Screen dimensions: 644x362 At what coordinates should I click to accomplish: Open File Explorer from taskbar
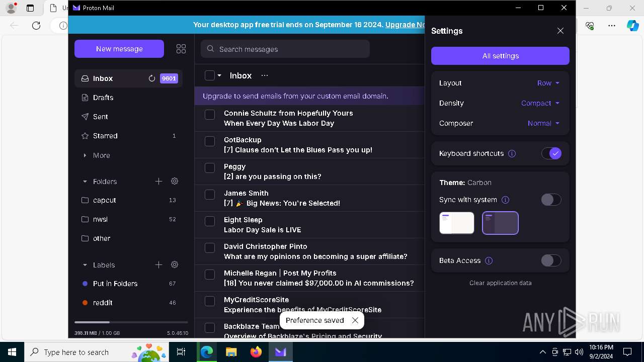[231, 352]
